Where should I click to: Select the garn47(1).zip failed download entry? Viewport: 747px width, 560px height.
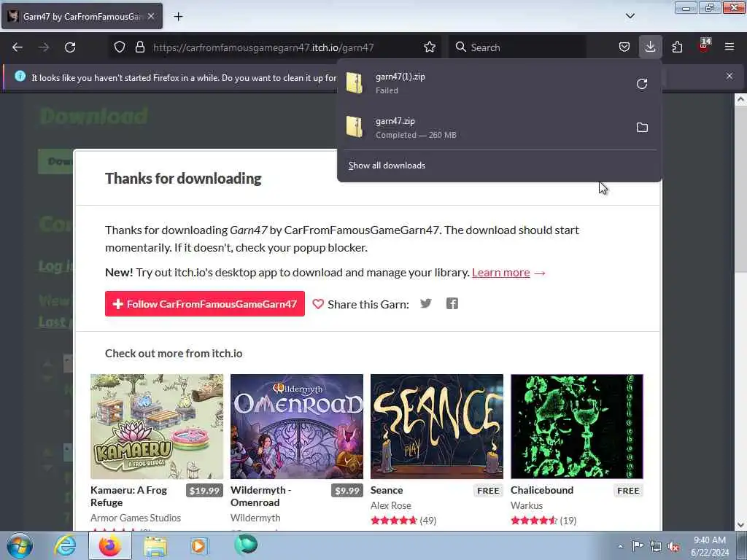[499, 83]
